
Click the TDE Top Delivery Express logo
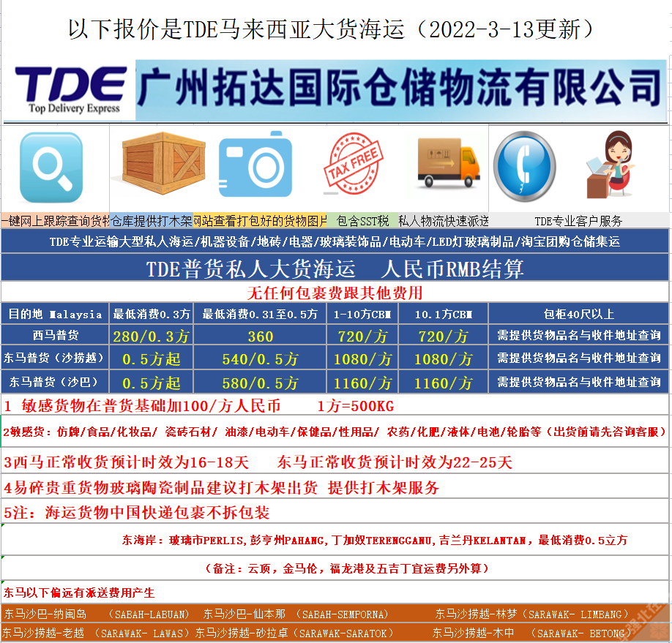pyautogui.click(x=71, y=89)
